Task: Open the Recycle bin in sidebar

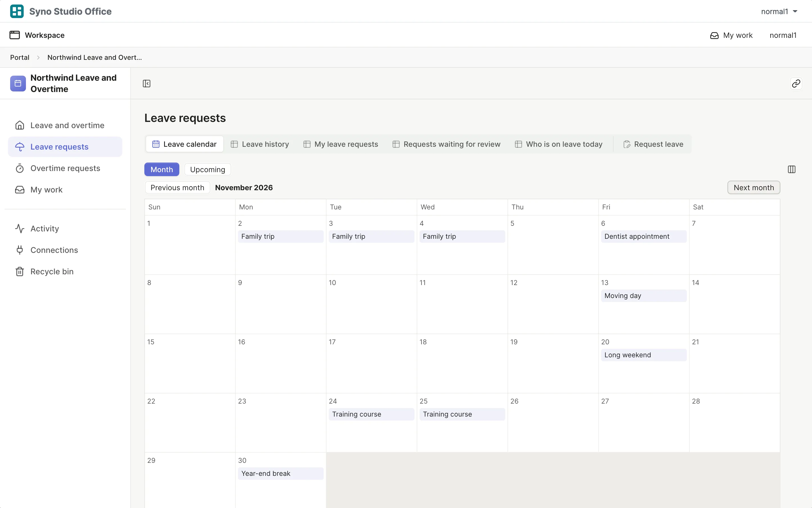Action: pos(65,271)
